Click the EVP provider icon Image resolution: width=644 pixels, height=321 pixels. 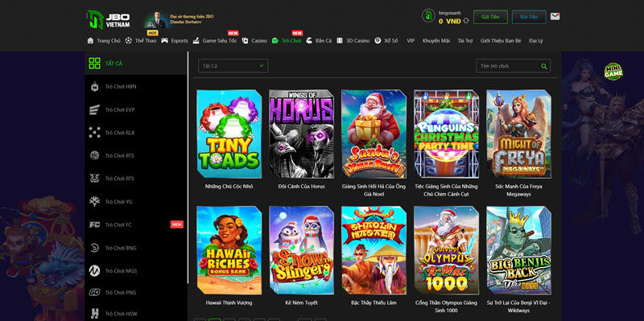pos(94,109)
